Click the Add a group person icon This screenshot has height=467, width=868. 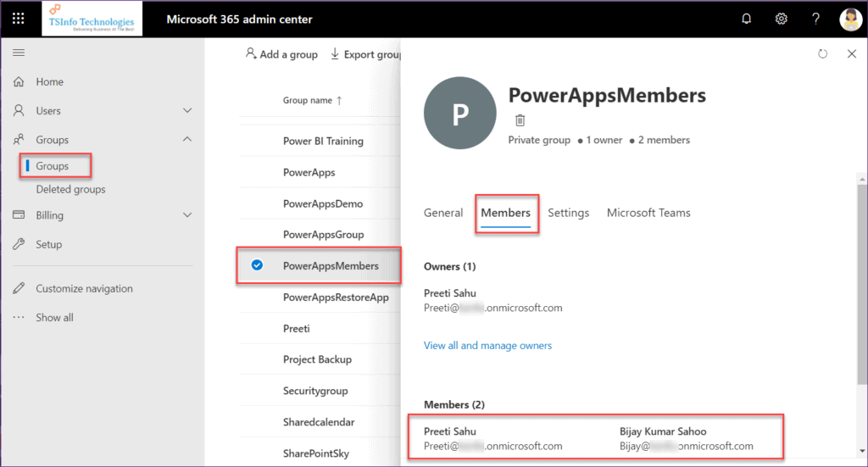251,53
